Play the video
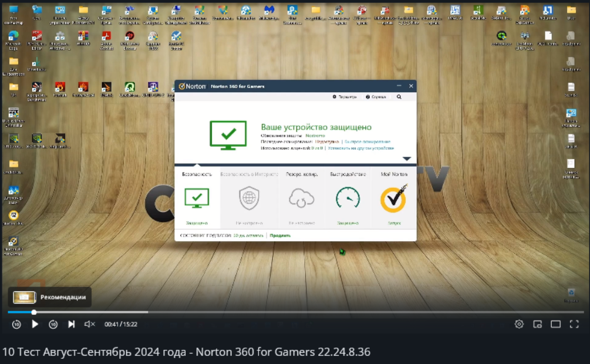 (35, 324)
